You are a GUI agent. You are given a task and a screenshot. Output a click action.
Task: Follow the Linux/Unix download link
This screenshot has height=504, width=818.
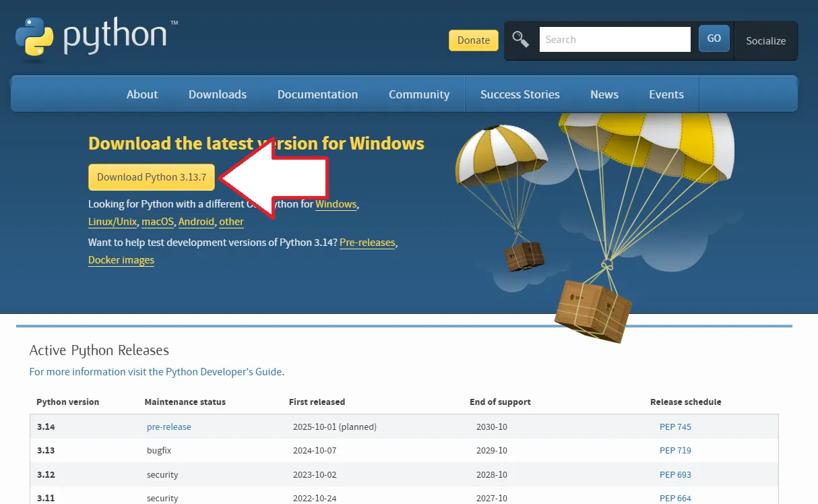click(113, 222)
